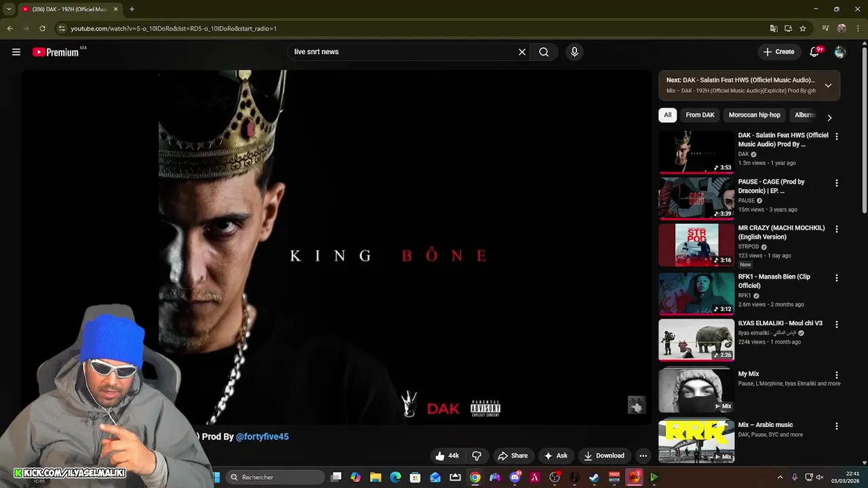This screenshot has width=868, height=488.
Task: Clear the search box text
Action: click(522, 52)
